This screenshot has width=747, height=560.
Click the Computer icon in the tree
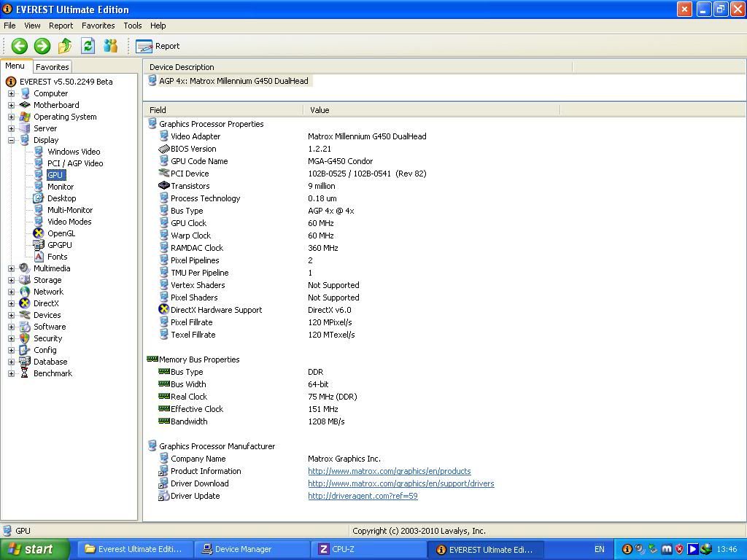coord(25,93)
